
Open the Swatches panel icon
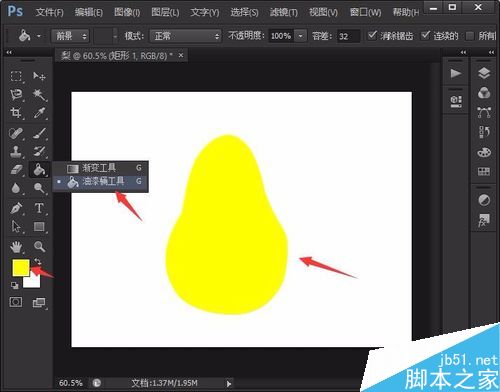[484, 171]
